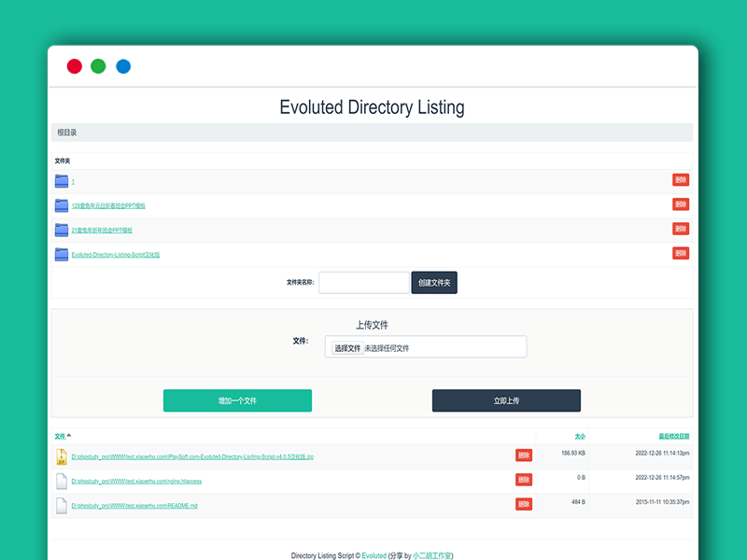Open the Evoluted link in footer
747x560 pixels.
point(373,555)
